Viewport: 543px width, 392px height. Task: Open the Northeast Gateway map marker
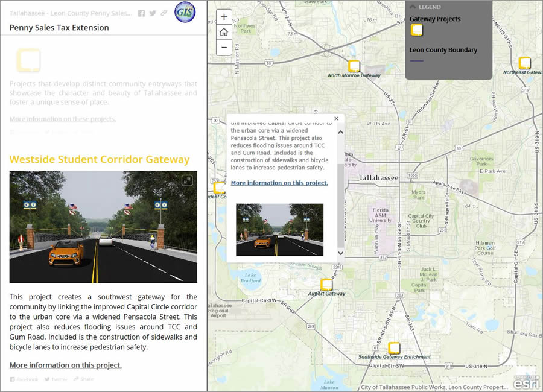tap(524, 63)
